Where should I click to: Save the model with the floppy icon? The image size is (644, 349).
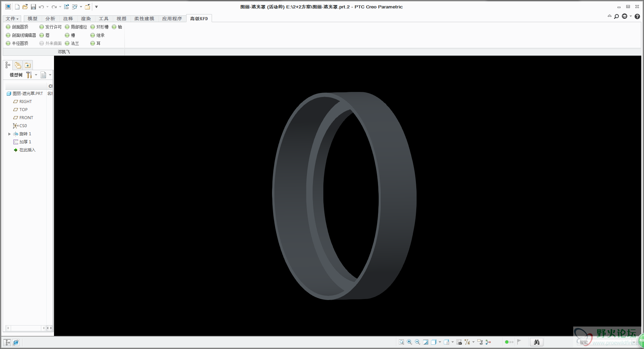(33, 7)
